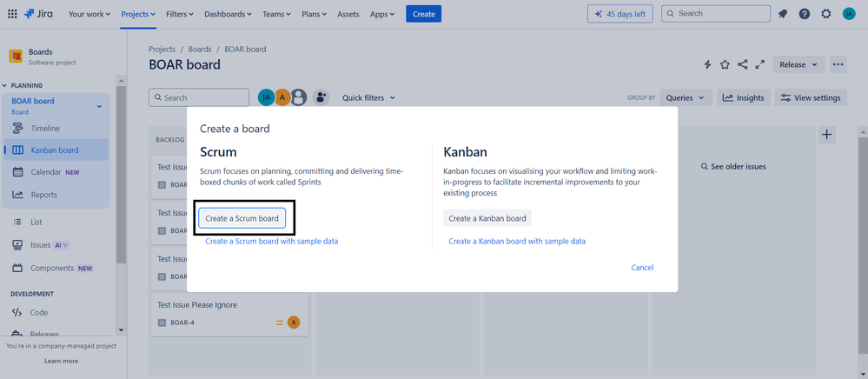Click assignee avatar on BOAR-4 card

point(294,322)
